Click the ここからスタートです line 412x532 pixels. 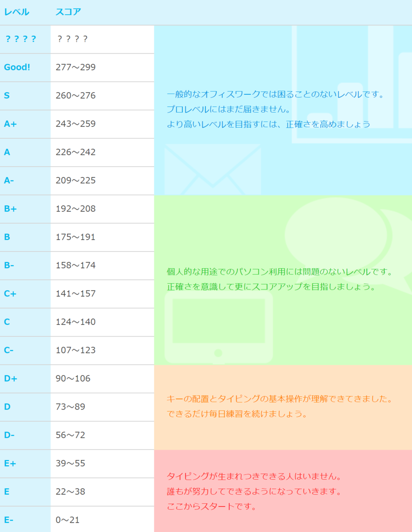click(x=212, y=506)
